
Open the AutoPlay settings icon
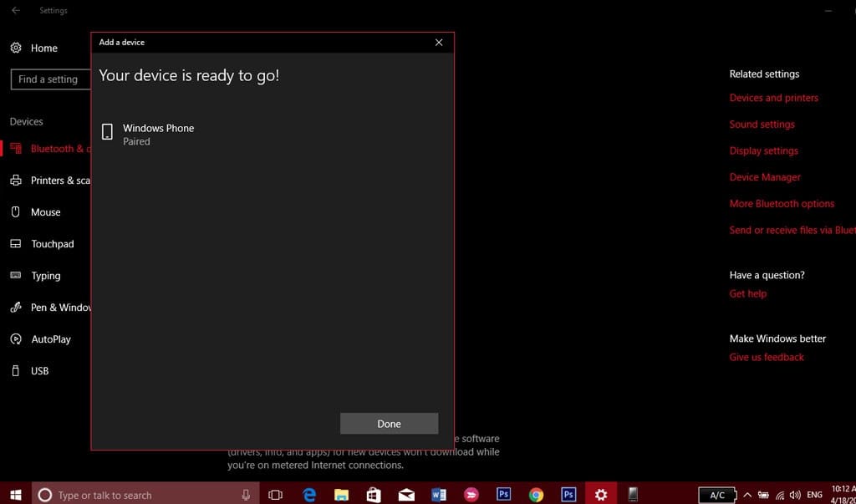15,339
